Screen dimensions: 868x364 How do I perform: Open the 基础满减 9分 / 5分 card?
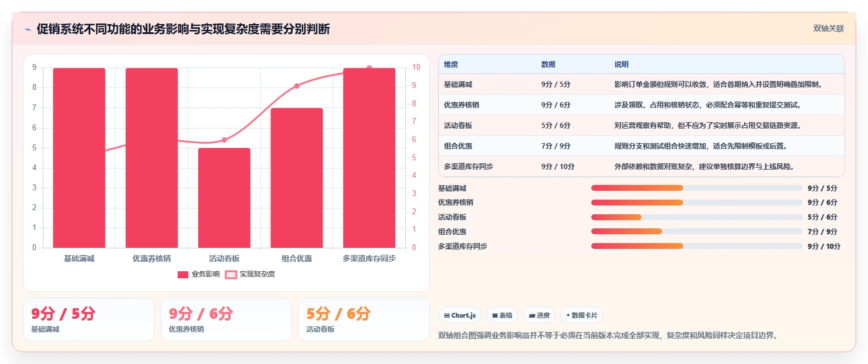89,319
